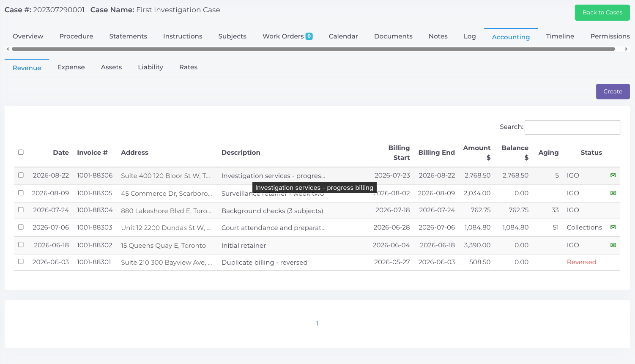Check the box for invoice 1001-88302

tap(21, 245)
